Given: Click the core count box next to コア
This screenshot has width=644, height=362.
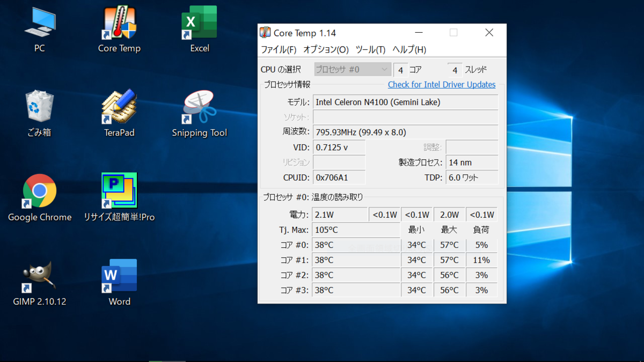Looking at the screenshot, I should click(400, 70).
